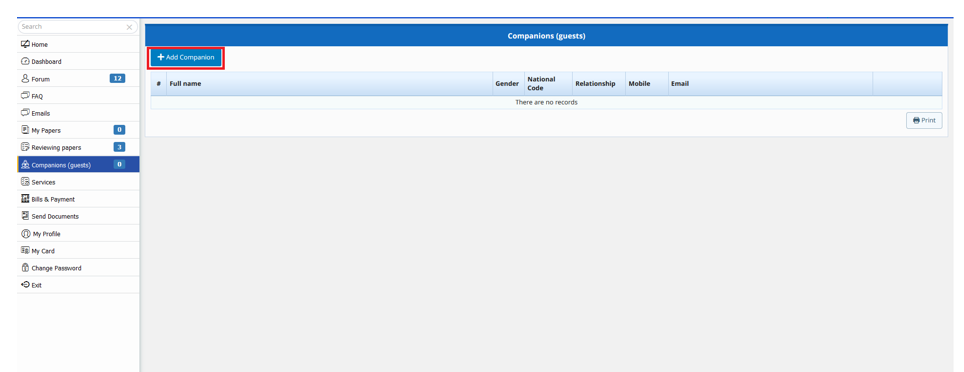Click the 'There are no records' row
The image size is (964, 372).
click(x=546, y=102)
